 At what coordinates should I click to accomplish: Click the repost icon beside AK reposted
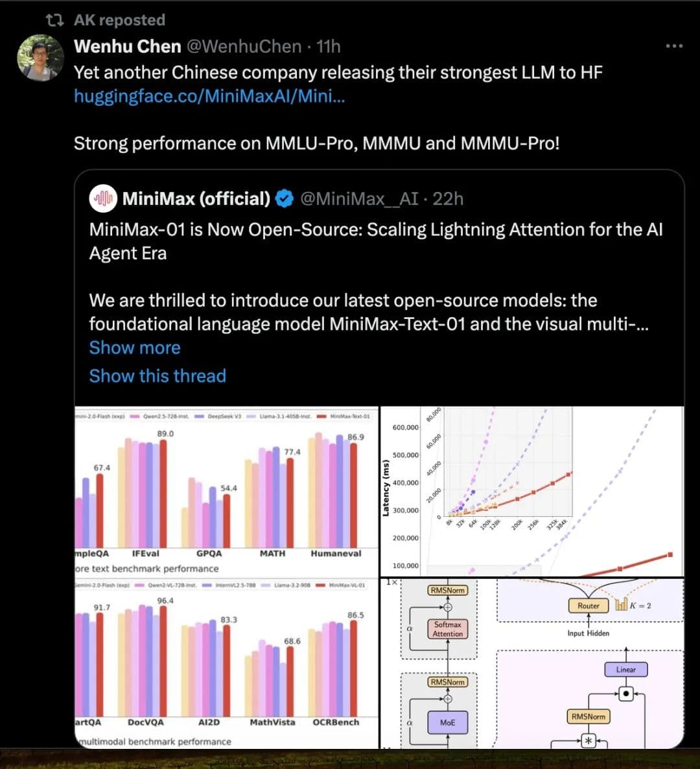tap(55, 20)
